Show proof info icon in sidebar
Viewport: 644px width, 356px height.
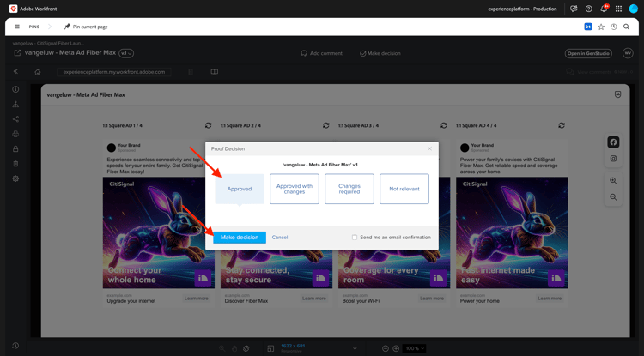[x=15, y=89]
